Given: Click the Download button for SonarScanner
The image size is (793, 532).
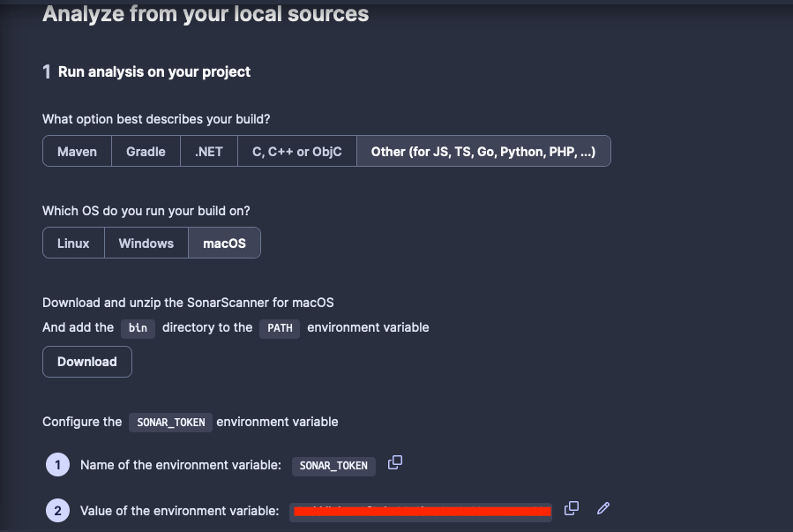Looking at the screenshot, I should point(86,362).
